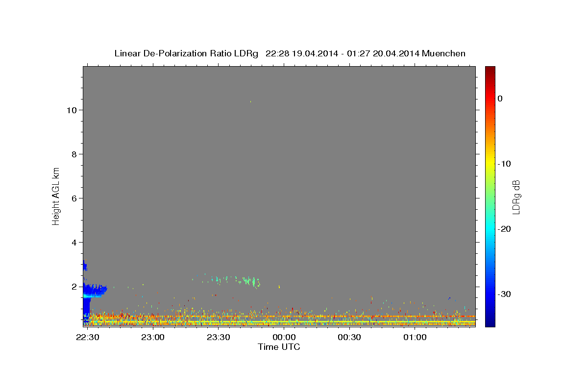Click the 'Height AGL km' axis title
This screenshot has width=588, height=392.
[56, 196]
